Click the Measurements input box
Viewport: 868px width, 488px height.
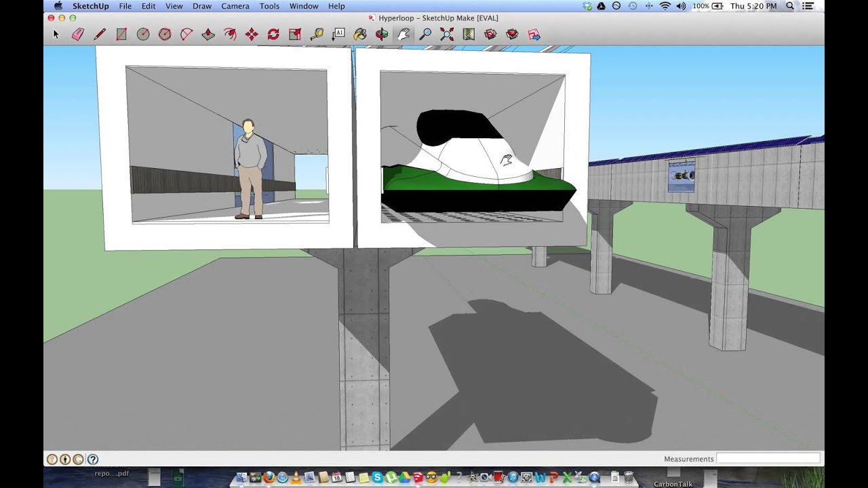(768, 459)
